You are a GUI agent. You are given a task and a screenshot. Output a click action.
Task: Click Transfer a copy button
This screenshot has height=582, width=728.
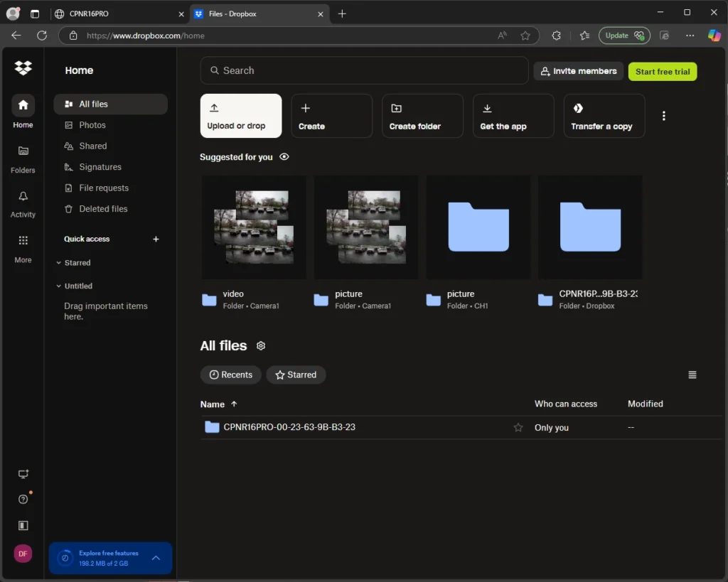pos(604,116)
